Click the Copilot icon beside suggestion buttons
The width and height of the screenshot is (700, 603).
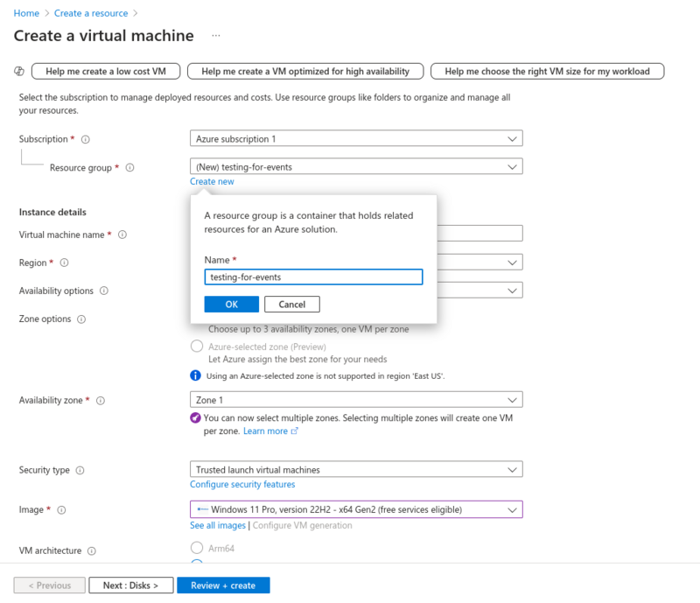tap(19, 71)
